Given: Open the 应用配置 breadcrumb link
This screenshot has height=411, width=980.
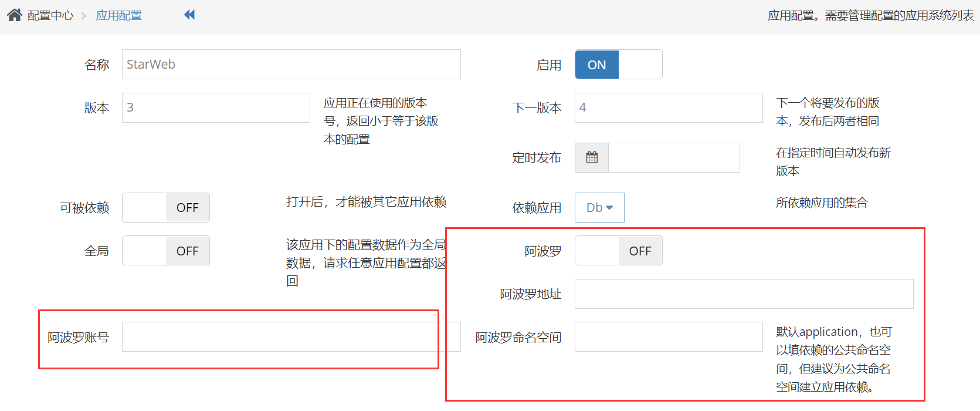Looking at the screenshot, I should (x=119, y=15).
